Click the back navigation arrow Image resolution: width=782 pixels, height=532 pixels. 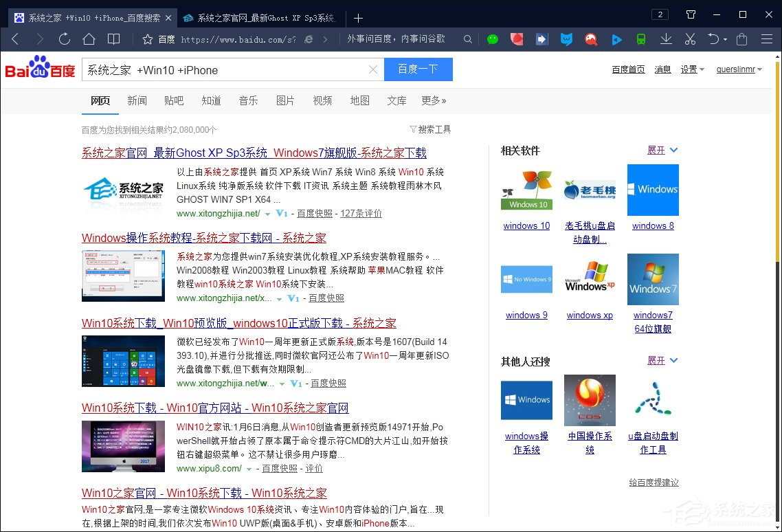14,39
